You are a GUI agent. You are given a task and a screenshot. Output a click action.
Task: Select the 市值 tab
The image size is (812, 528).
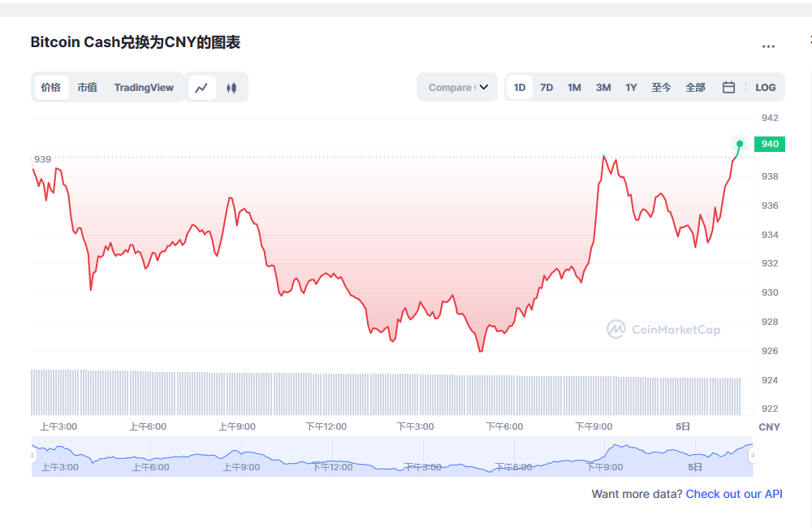pos(88,88)
